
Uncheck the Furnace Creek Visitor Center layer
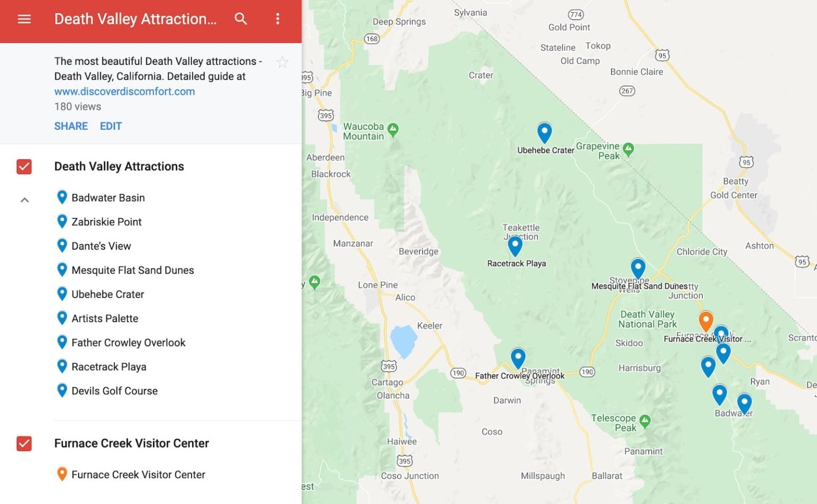click(23, 443)
